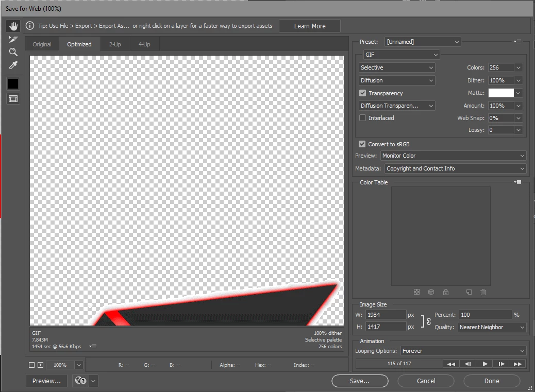535x392 pixels.
Task: Click the Learn More button
Action: 310,26
